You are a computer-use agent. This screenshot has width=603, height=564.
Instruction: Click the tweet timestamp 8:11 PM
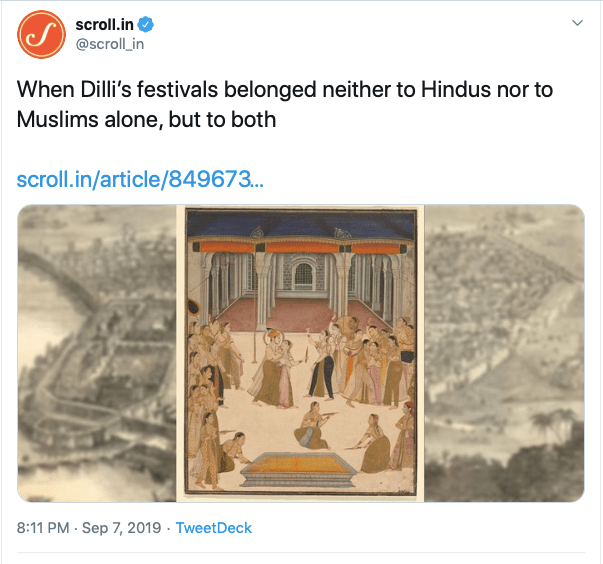pyautogui.click(x=44, y=527)
